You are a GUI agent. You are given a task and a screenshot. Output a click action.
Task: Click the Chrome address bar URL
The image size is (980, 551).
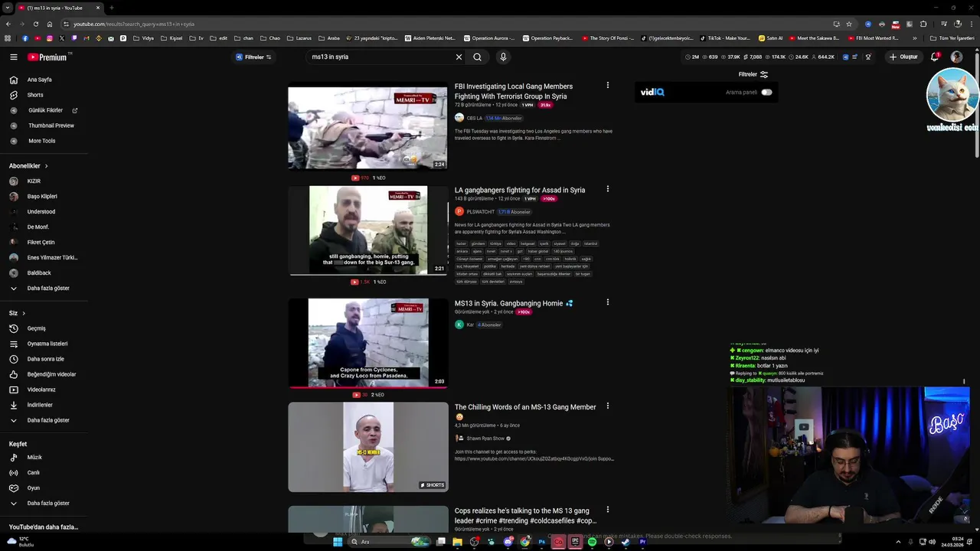134,24
